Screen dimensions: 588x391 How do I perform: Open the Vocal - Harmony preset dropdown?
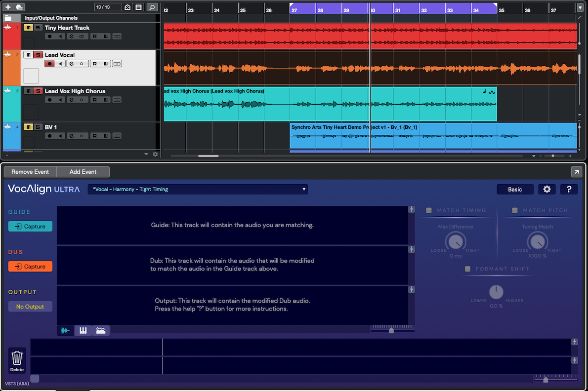(198, 189)
